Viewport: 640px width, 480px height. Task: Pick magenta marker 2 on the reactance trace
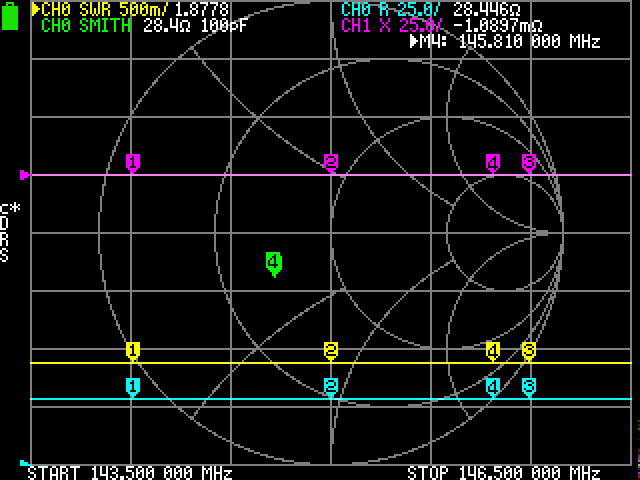pyautogui.click(x=331, y=162)
